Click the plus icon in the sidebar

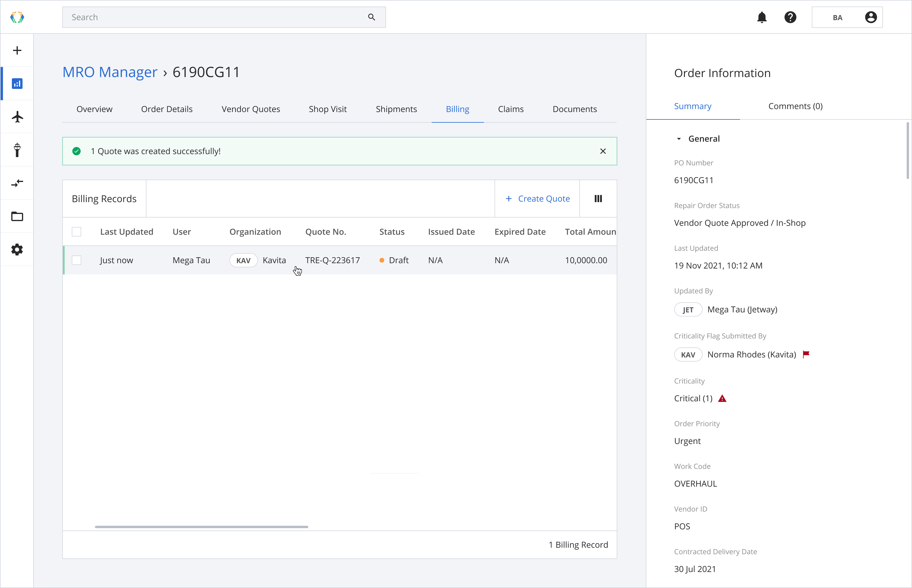[x=17, y=50]
